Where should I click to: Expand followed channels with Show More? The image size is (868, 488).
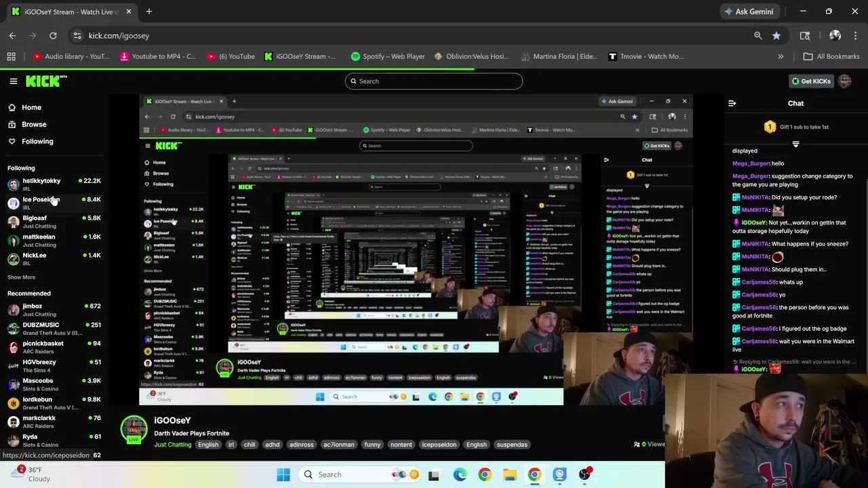21,277
